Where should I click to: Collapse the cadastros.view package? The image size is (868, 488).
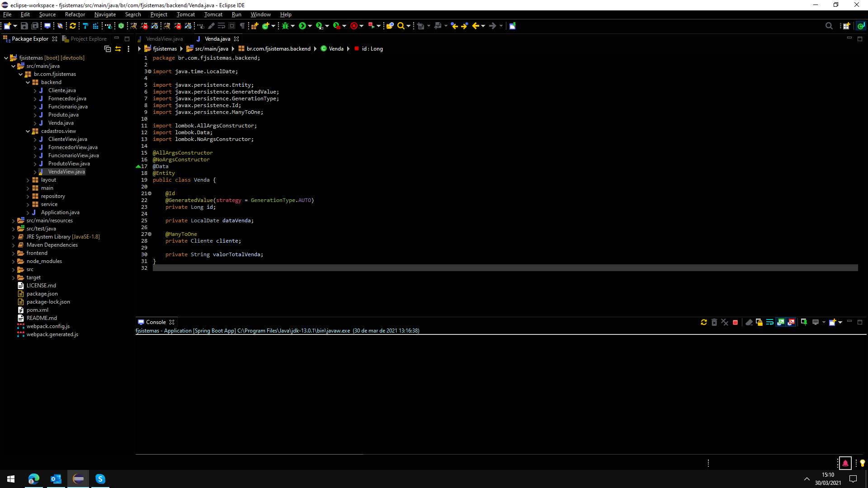[28, 131]
